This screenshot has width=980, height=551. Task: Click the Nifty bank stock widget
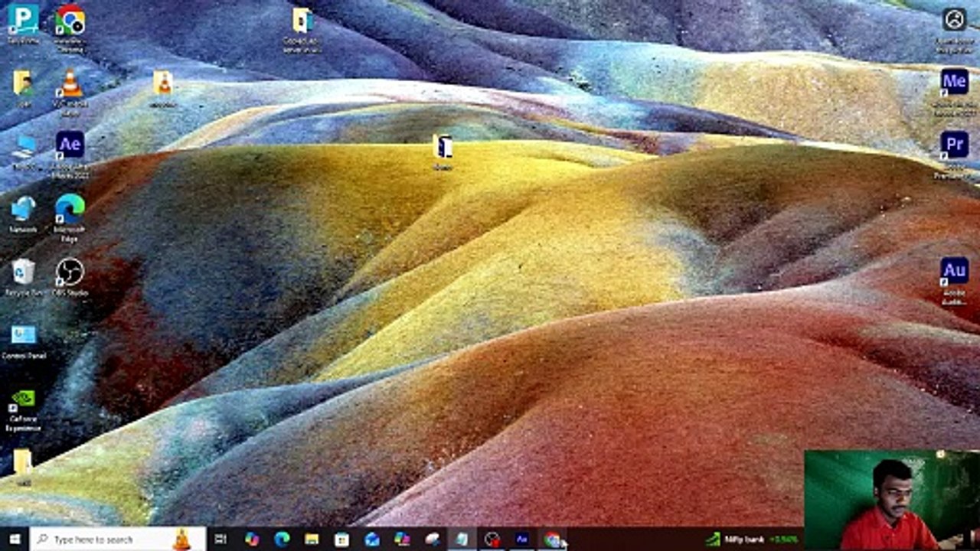pos(753,540)
